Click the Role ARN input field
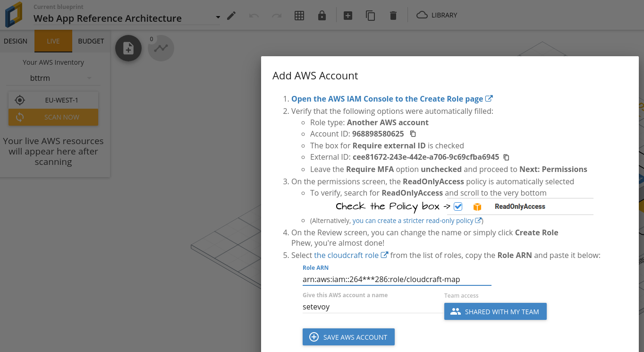Image resolution: width=644 pixels, height=352 pixels. coord(397,280)
